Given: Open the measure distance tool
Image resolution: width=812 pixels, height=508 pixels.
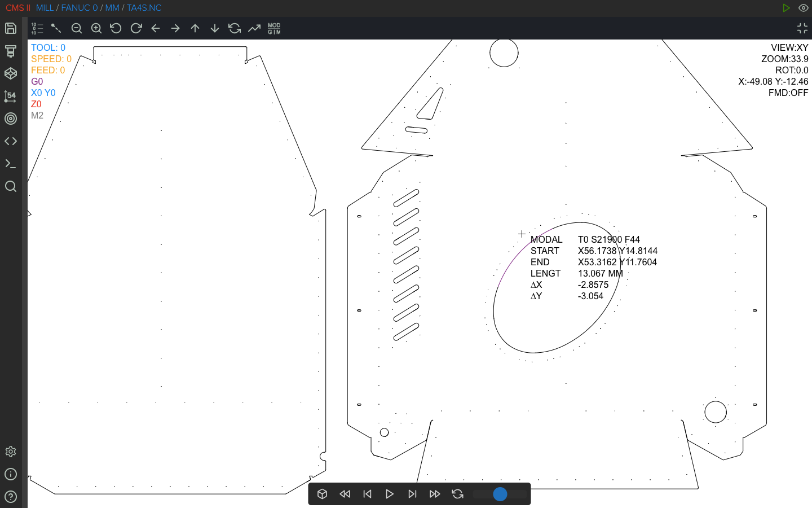Looking at the screenshot, I should tap(56, 28).
